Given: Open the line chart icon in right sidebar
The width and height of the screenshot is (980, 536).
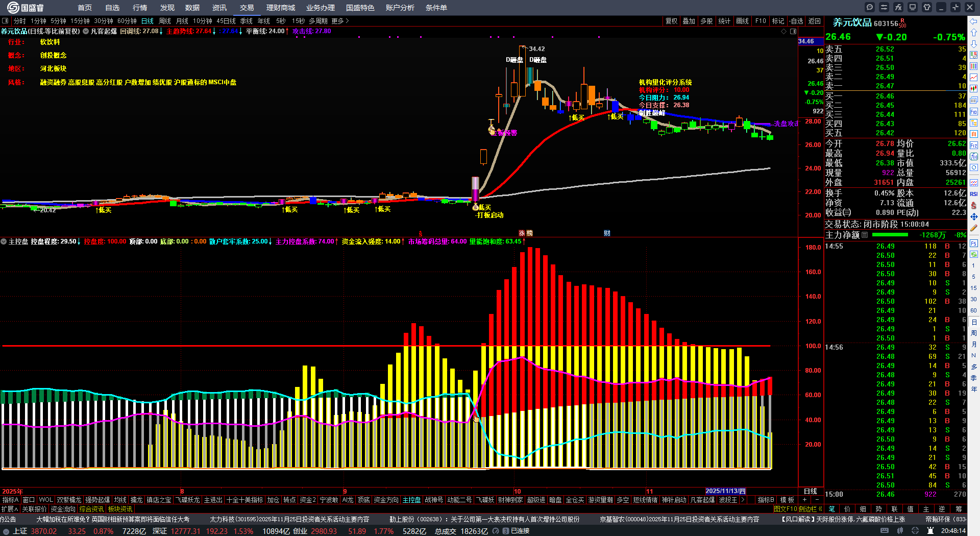Looking at the screenshot, I should coord(974,78).
